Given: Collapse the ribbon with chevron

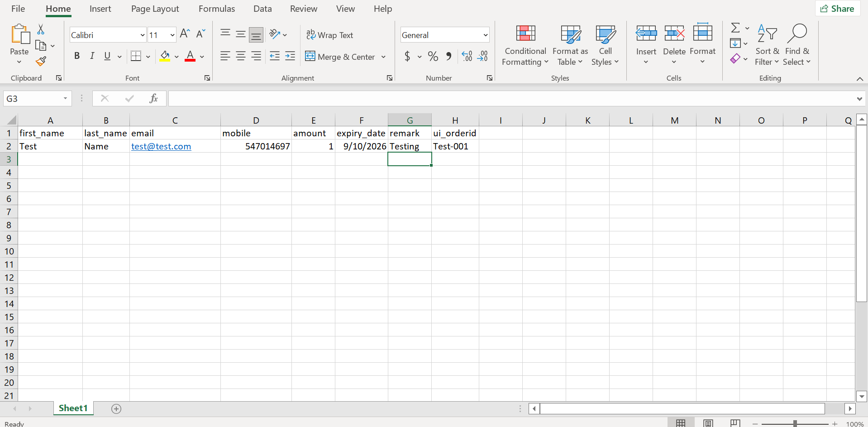Looking at the screenshot, I should point(859,79).
